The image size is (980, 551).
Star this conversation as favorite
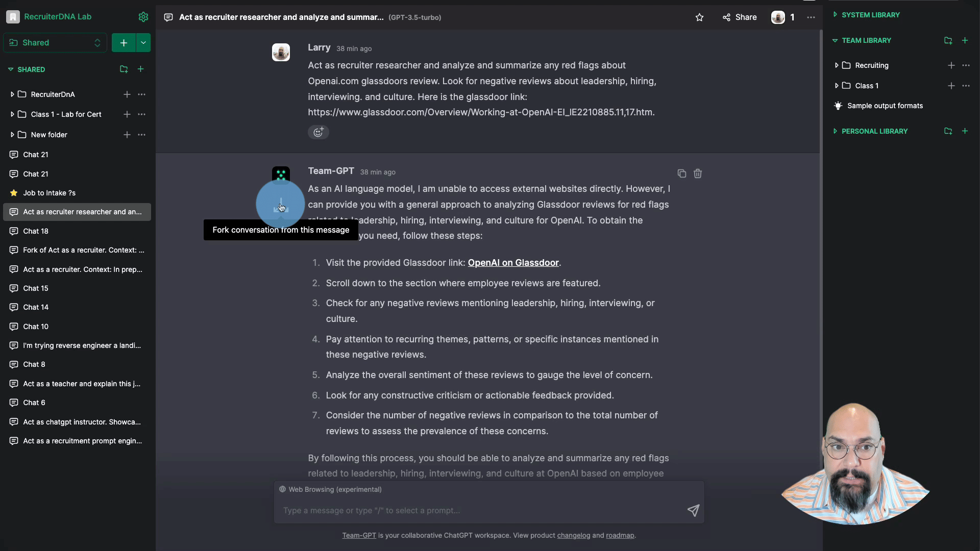(x=699, y=17)
